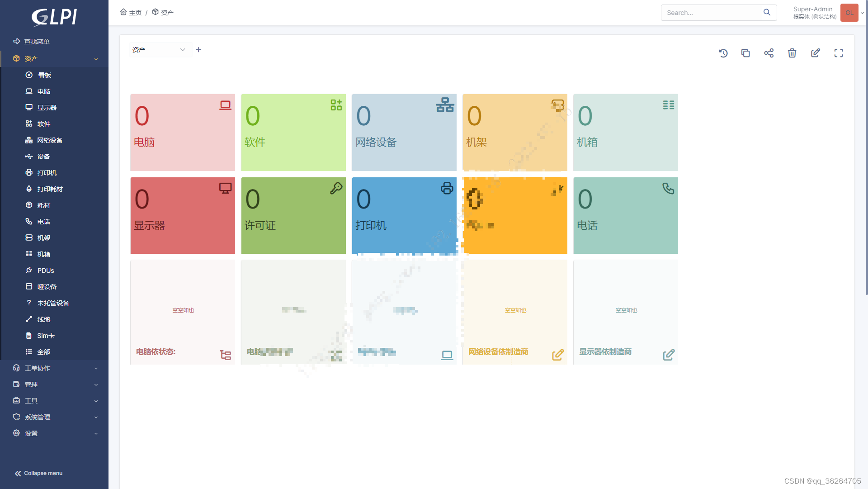Add a new dashboard with plus icon

coord(198,50)
